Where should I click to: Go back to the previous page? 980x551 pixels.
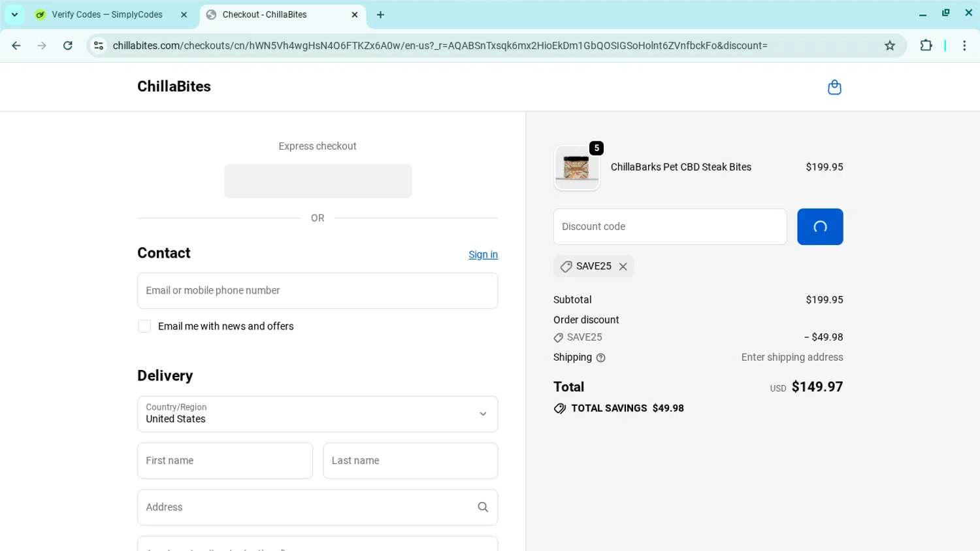coord(16,46)
